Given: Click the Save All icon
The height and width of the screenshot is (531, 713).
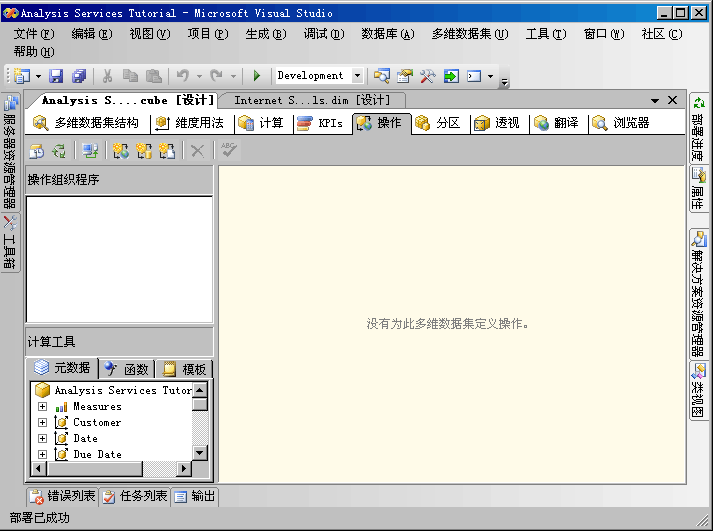Looking at the screenshot, I should [79, 75].
